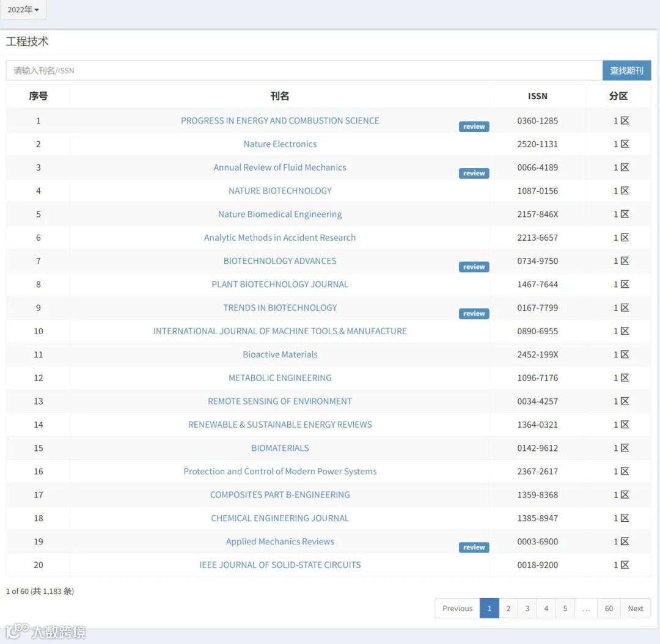Open TRENDS IN BIOTECHNOLOGY link
This screenshot has height=644, width=660.
[x=280, y=308]
